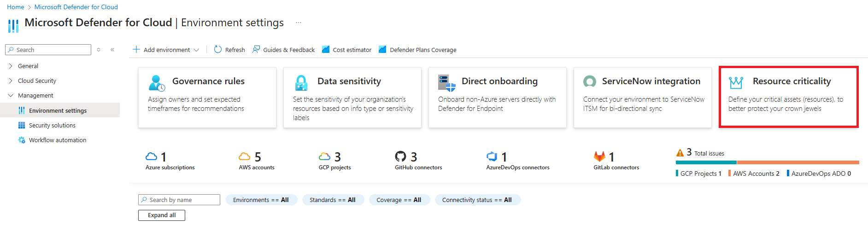Collapse the left navigation pane
This screenshot has width=868, height=231.
click(112, 50)
